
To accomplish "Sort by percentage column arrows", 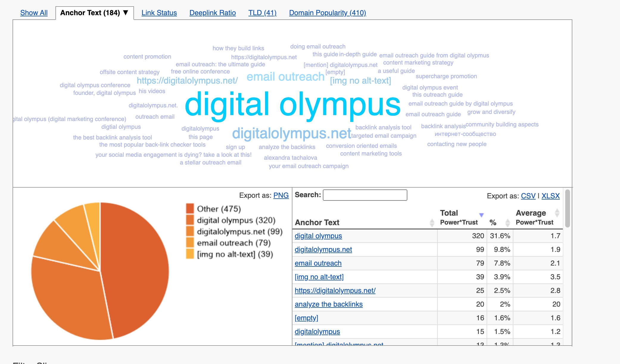I will 508,223.
